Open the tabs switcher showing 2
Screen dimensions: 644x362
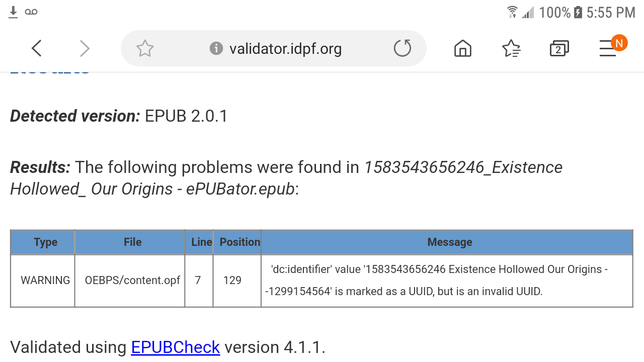(558, 48)
